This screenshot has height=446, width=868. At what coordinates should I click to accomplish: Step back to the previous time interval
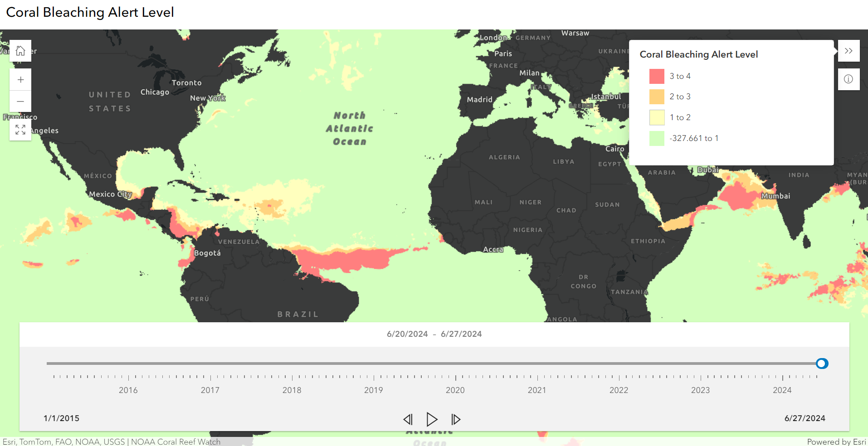pos(408,419)
